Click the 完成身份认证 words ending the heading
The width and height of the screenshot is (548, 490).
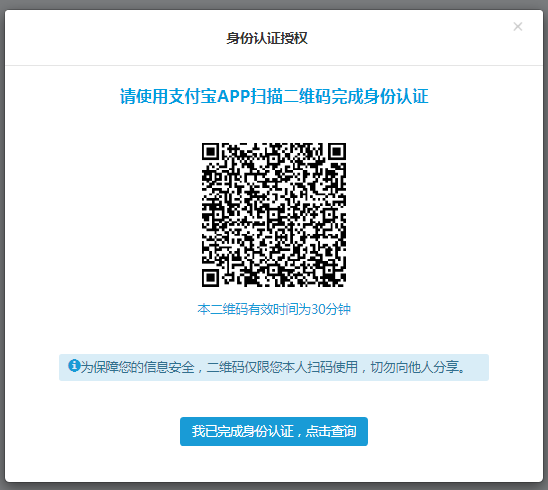point(380,96)
